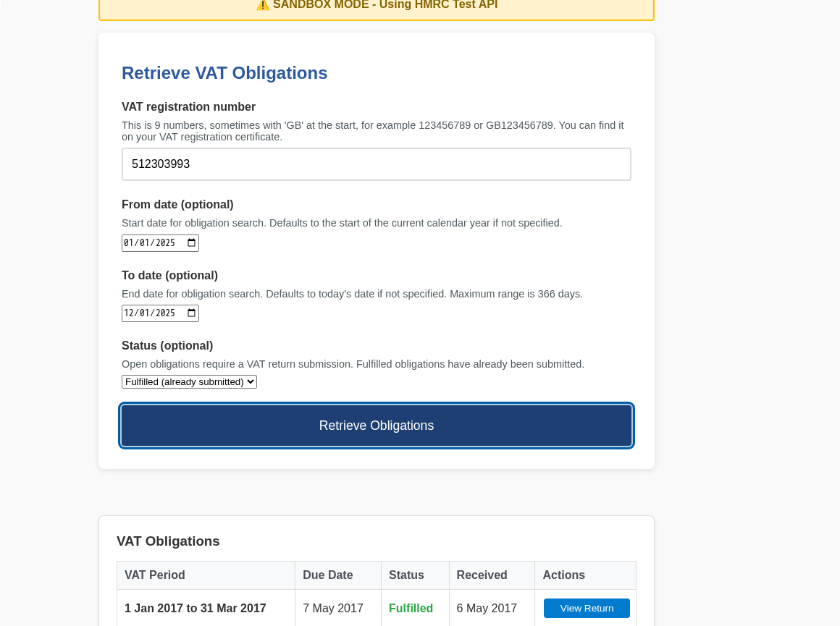Image resolution: width=840 pixels, height=626 pixels.
Task: Click the SANDBOX MODE banner text
Action: pos(385,5)
